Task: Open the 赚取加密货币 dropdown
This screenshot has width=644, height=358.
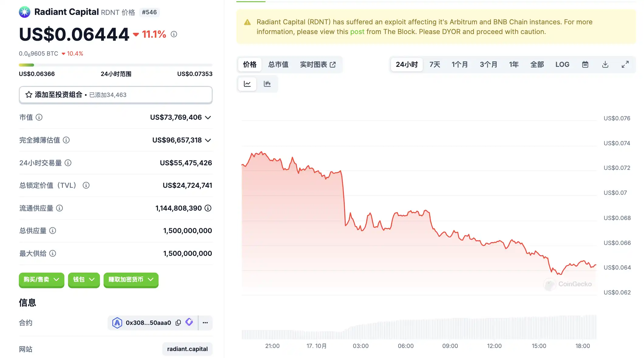Action: click(x=131, y=280)
